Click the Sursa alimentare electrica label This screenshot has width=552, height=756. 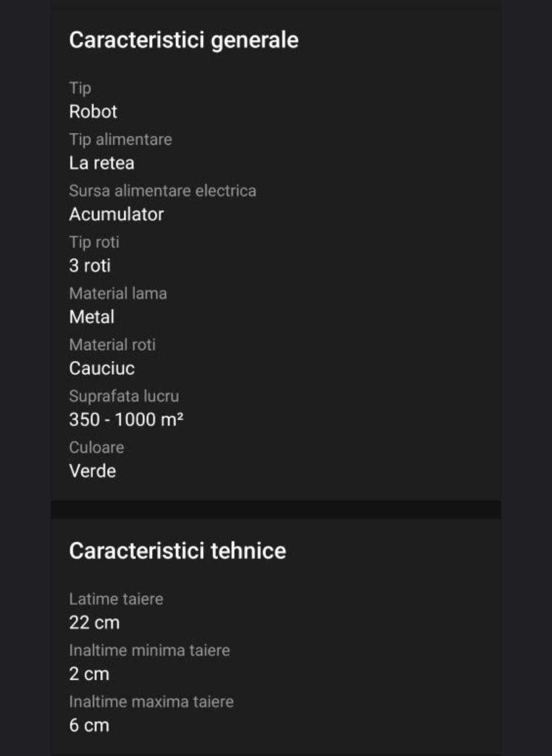pyautogui.click(x=163, y=191)
